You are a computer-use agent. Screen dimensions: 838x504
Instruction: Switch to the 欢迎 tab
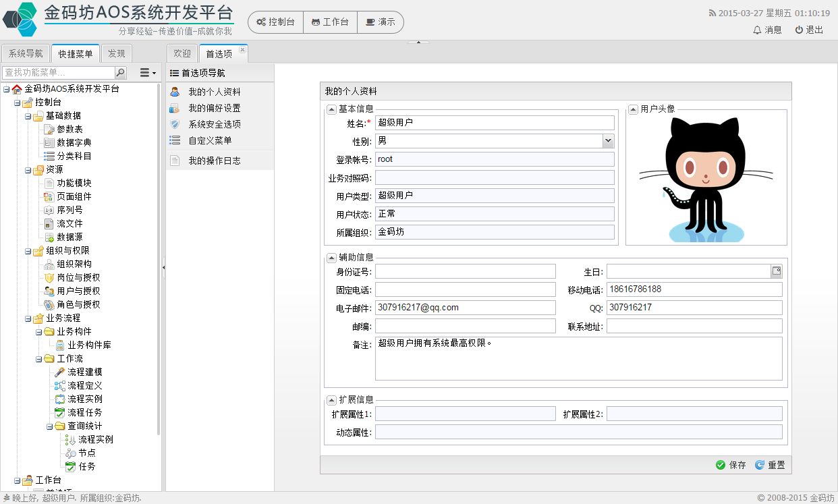click(x=182, y=54)
